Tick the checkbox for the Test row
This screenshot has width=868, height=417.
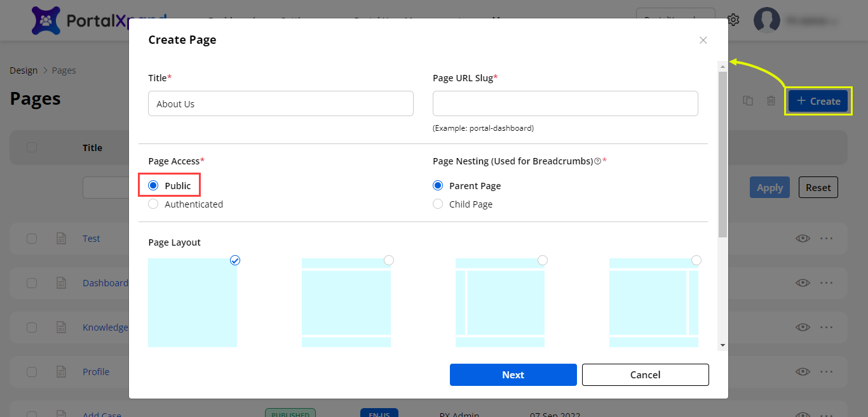(32, 239)
